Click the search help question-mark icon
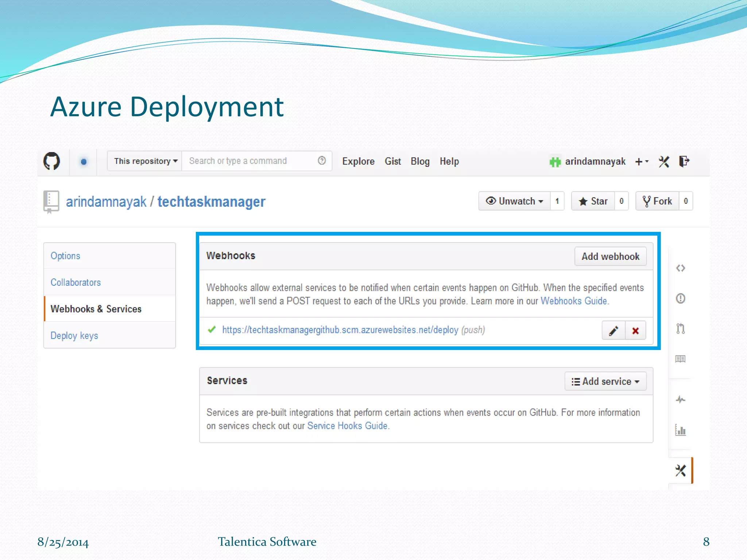This screenshot has width=747, height=560. coord(322,160)
